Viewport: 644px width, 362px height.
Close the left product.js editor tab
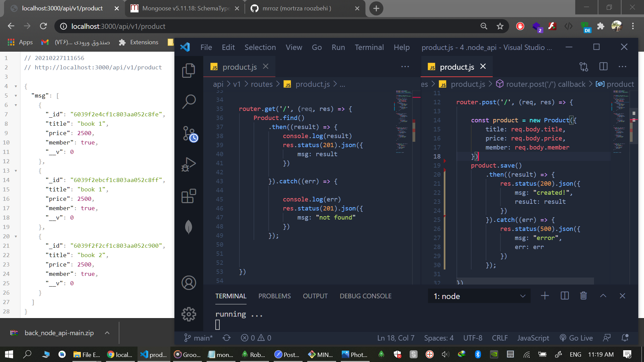tap(266, 66)
